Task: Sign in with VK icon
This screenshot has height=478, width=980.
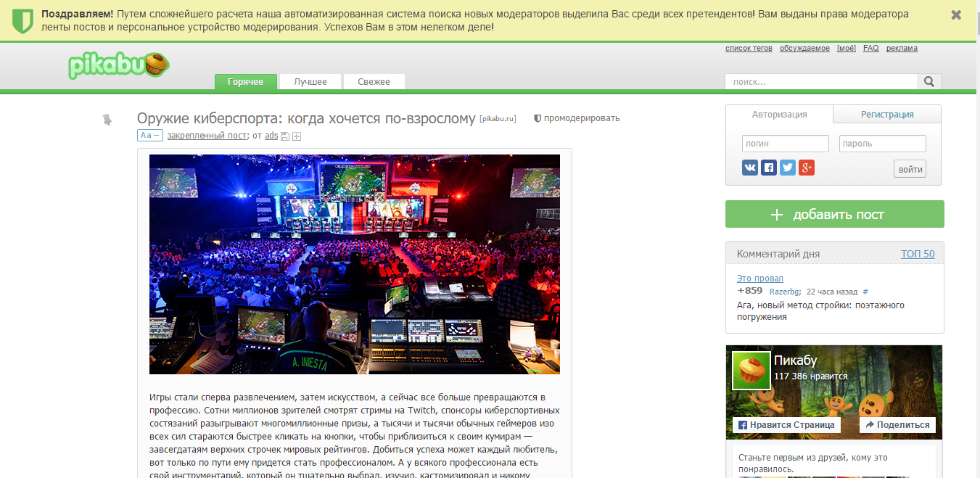Action: [750, 168]
